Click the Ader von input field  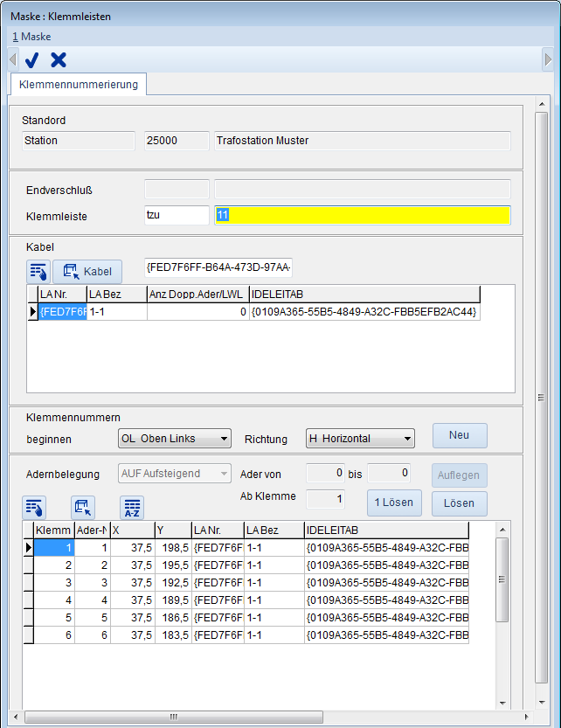pyautogui.click(x=325, y=473)
